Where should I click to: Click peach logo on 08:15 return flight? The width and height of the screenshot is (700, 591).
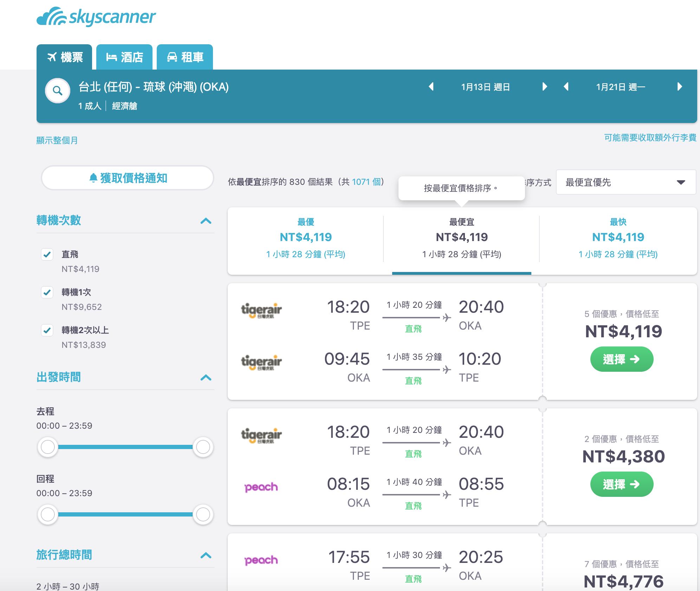tap(261, 487)
